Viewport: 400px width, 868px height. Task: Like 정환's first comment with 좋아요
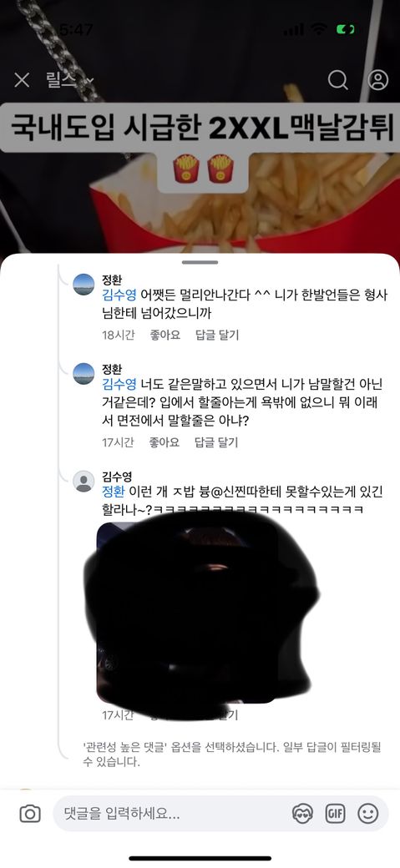point(165,335)
